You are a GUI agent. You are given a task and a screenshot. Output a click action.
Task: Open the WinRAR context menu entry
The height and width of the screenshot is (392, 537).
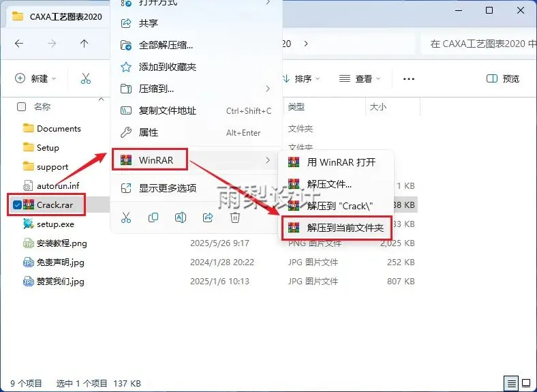click(196, 160)
